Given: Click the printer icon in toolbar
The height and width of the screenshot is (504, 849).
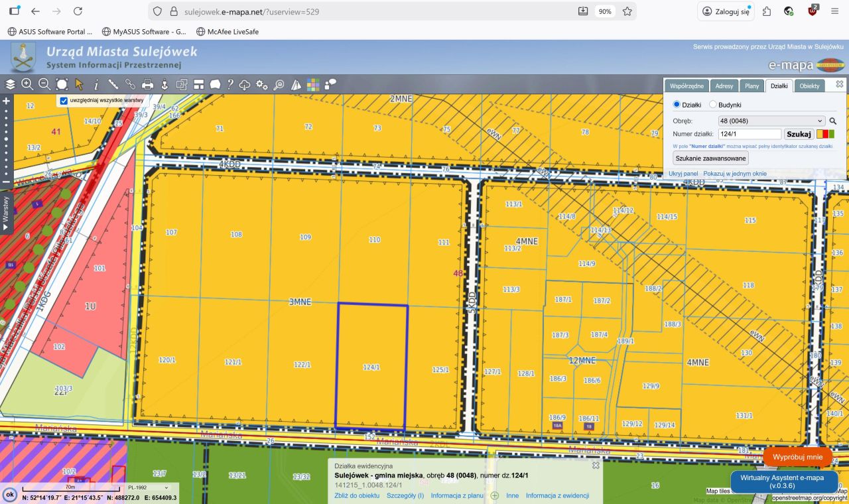Looking at the screenshot, I should pyautogui.click(x=148, y=84).
